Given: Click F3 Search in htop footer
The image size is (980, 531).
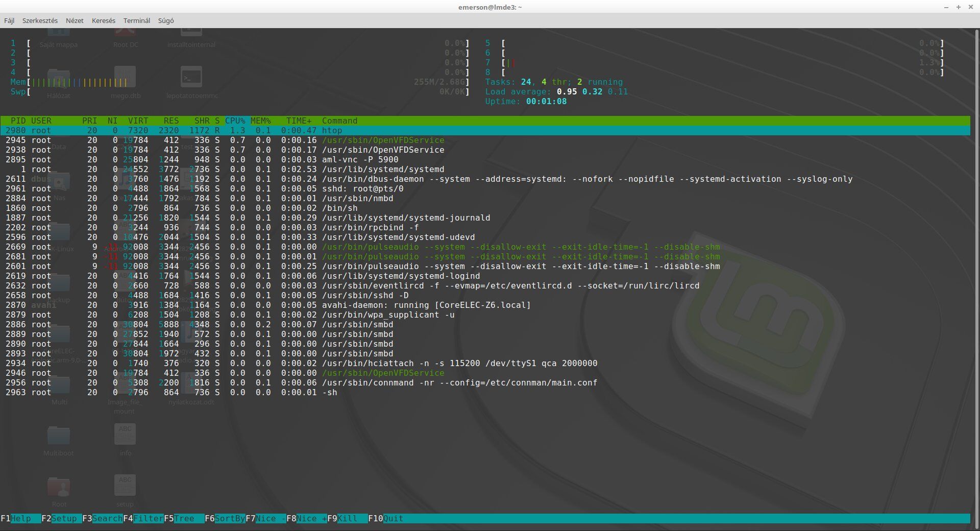Looking at the screenshot, I should [102, 518].
